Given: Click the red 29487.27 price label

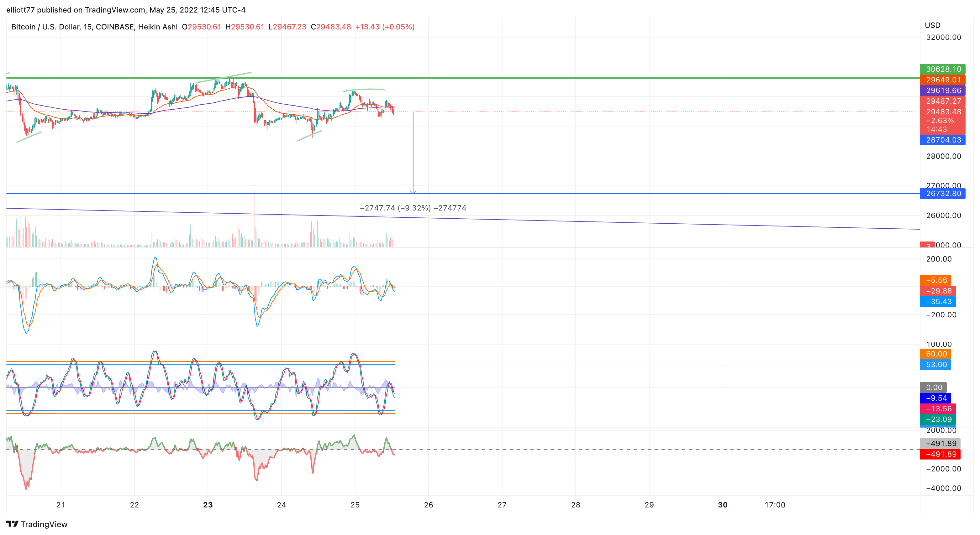Looking at the screenshot, I should [942, 101].
